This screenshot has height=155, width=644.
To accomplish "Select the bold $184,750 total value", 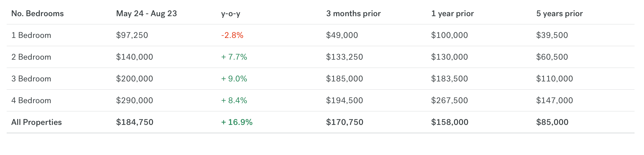I will point(135,122).
